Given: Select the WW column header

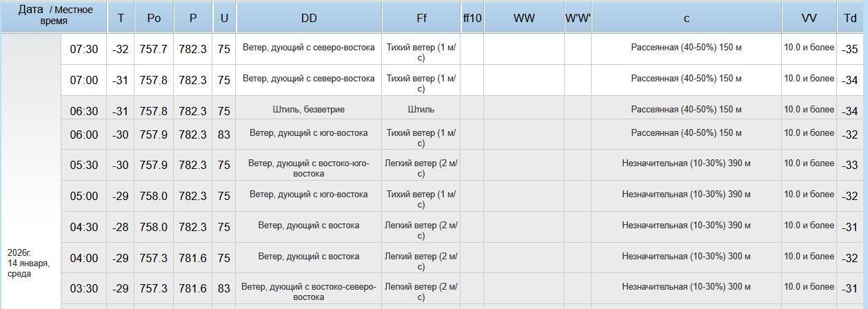Looking at the screenshot, I should point(524,19).
